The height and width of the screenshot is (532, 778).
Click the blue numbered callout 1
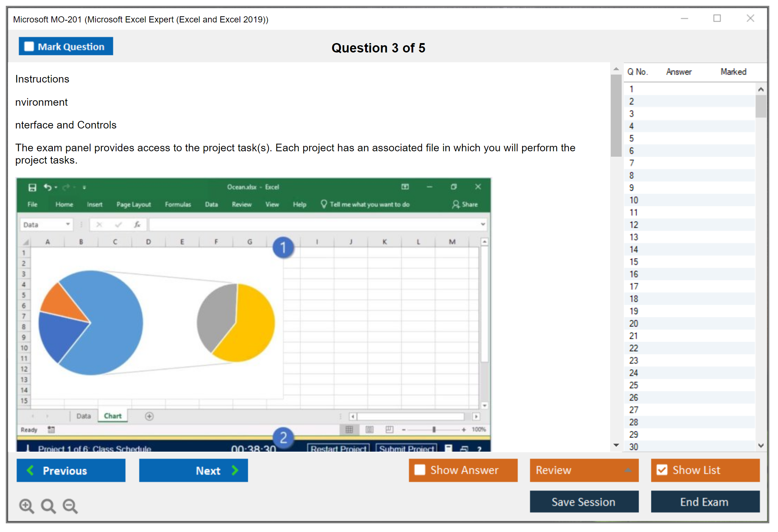pos(283,248)
